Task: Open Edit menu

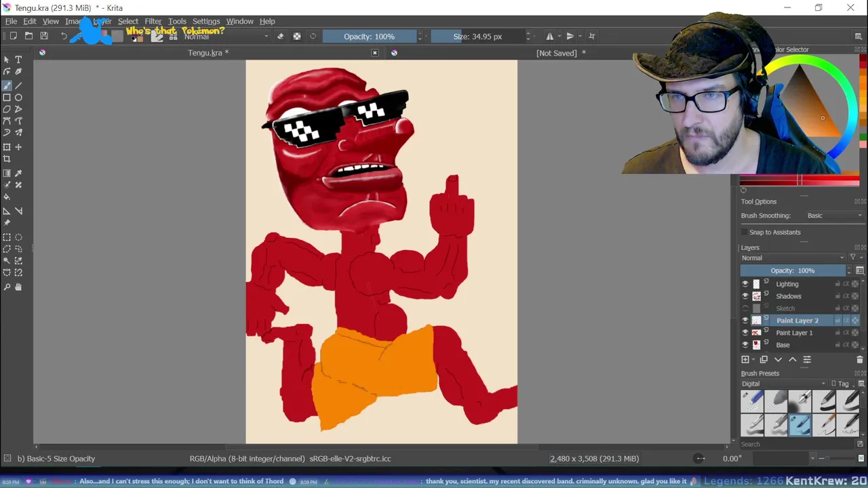Action: click(x=30, y=21)
